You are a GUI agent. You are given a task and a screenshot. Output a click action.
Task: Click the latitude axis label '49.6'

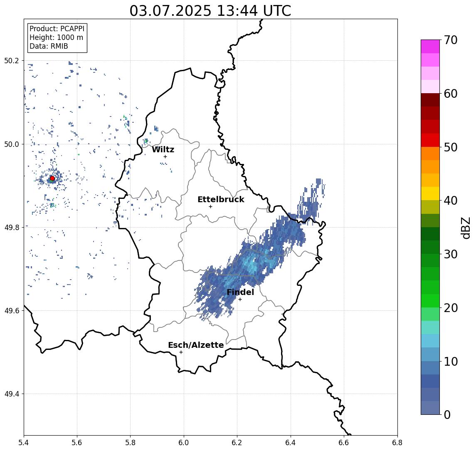(x=11, y=311)
